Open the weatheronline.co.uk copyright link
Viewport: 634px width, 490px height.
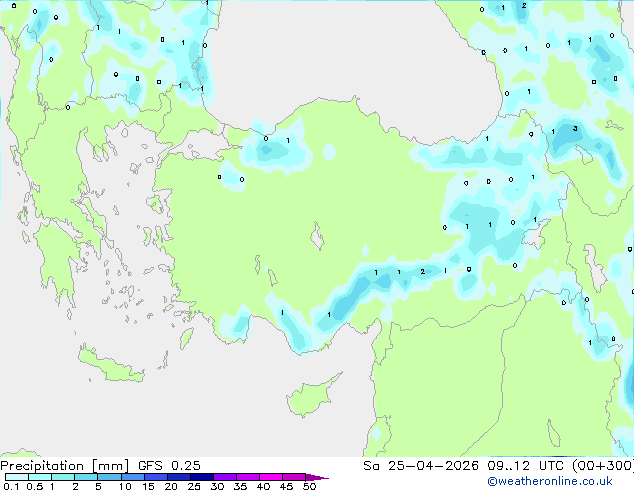tap(550, 481)
